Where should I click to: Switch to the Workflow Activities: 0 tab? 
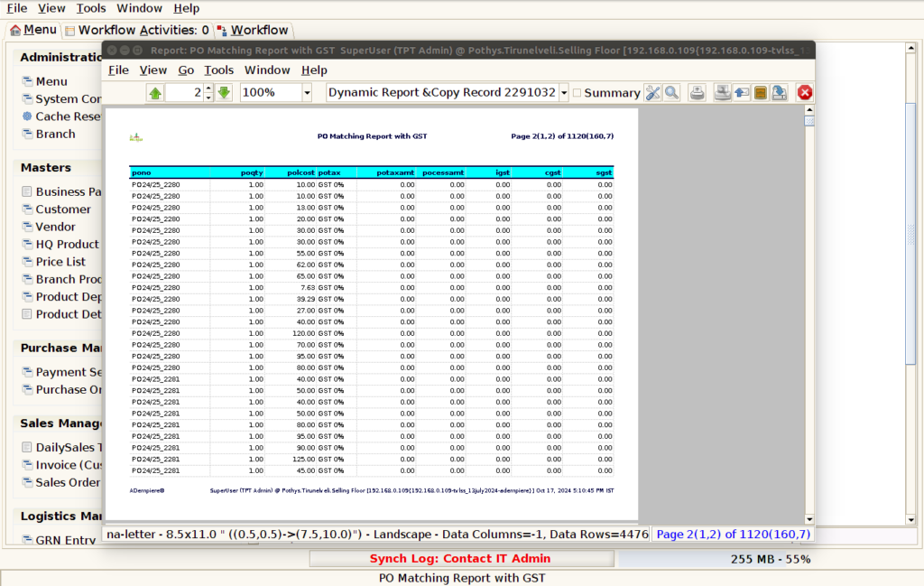point(137,30)
